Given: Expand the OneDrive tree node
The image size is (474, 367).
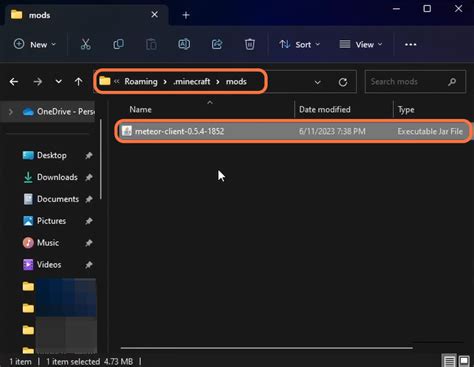Looking at the screenshot, I should point(11,112).
